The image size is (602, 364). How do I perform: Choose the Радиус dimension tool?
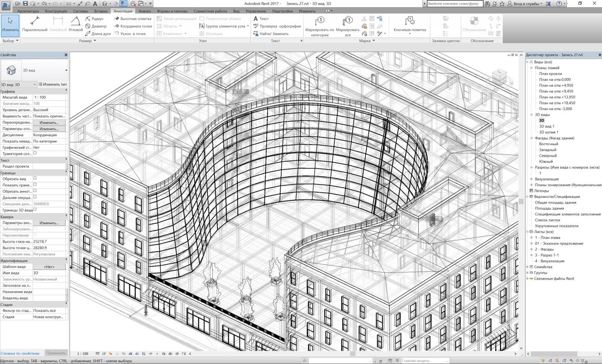pos(95,19)
